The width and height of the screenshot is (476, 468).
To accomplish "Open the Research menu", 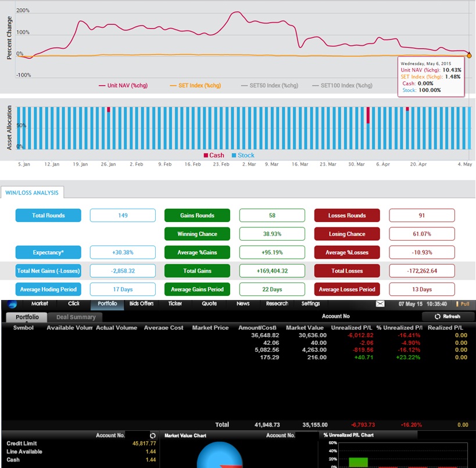I will tap(277, 303).
